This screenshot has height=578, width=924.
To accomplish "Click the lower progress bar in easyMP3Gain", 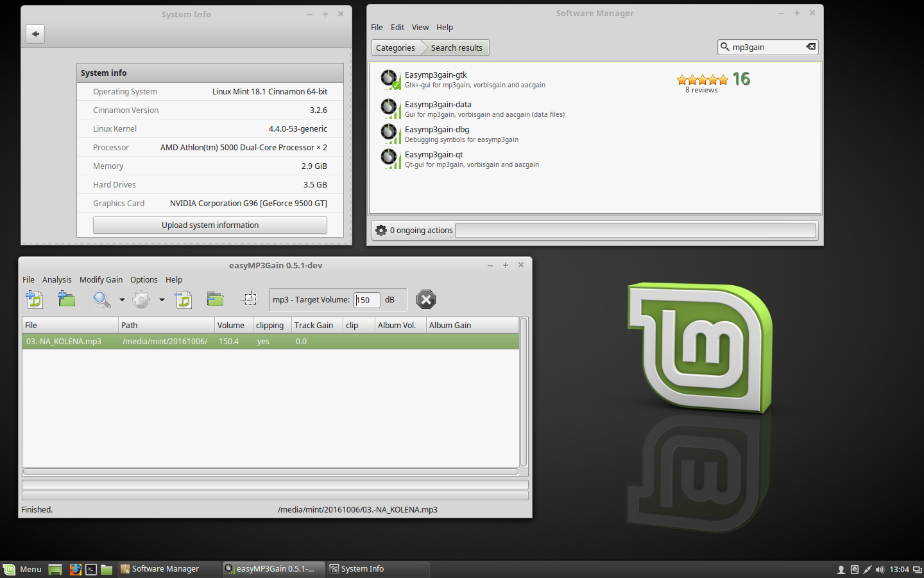I will 275,496.
